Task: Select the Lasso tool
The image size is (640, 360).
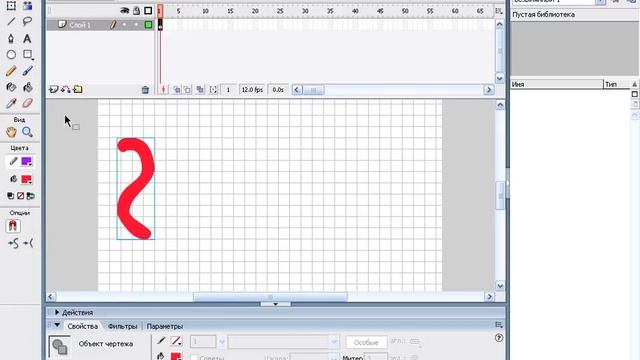Action: pos(27,21)
